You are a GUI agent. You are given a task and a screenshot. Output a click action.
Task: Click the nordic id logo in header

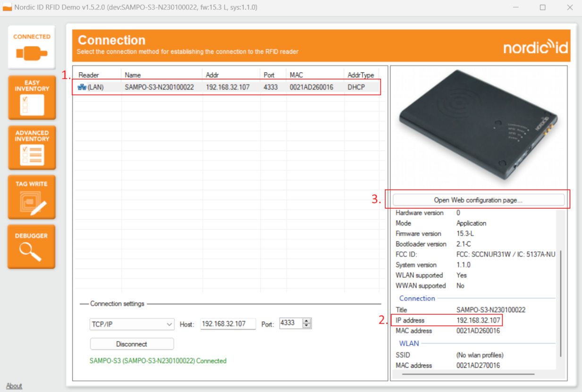tap(536, 47)
